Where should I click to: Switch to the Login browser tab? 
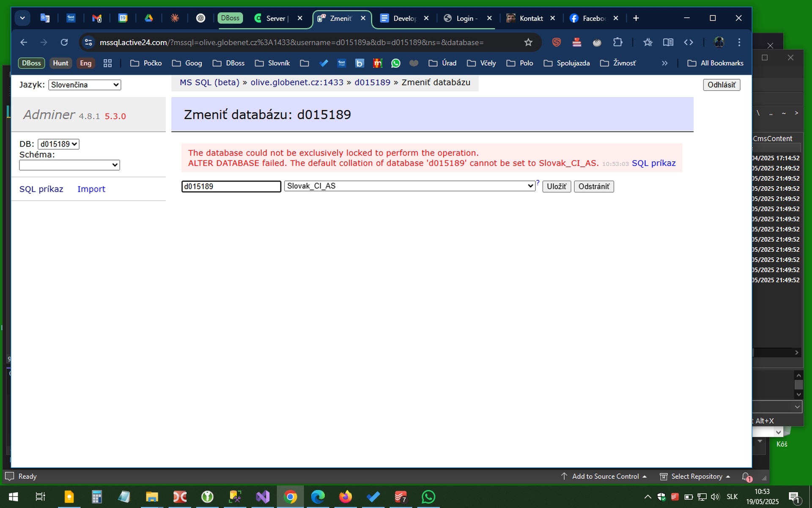(465, 18)
